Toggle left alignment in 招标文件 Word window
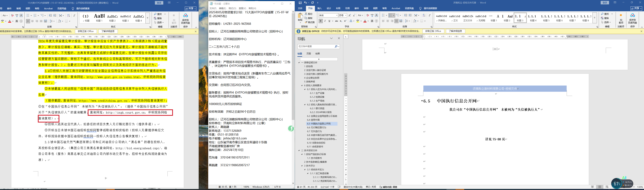This screenshot has height=190, width=644. click(x=28, y=21)
